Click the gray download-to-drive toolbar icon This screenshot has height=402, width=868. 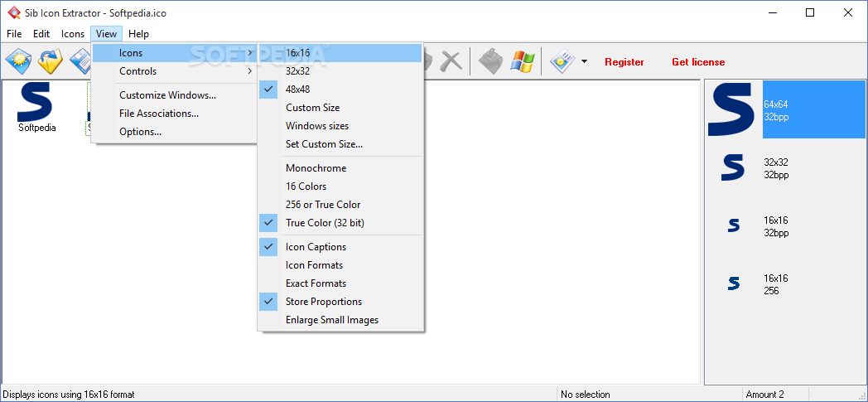point(490,61)
